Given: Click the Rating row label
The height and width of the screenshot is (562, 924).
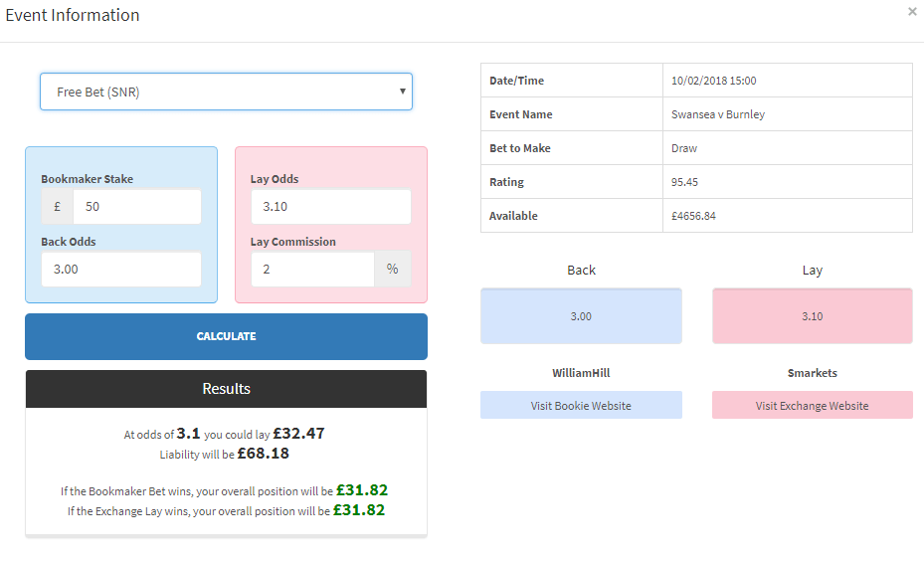Looking at the screenshot, I should [506, 182].
